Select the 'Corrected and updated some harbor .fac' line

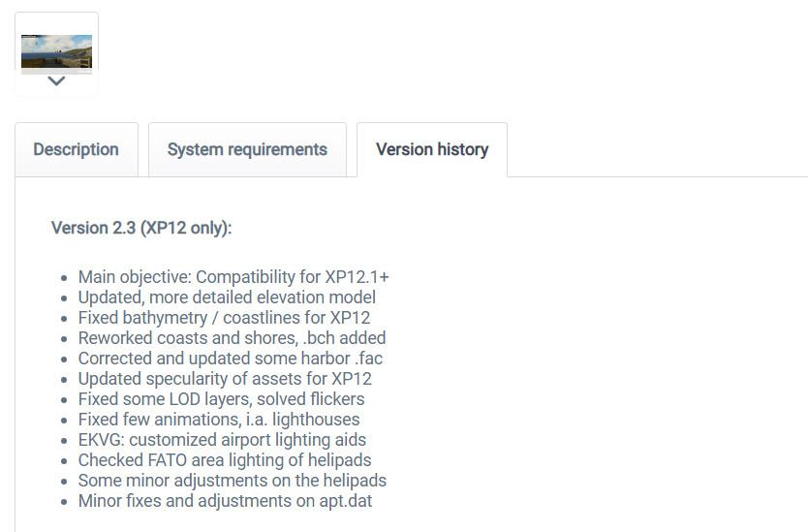pyautogui.click(x=231, y=359)
